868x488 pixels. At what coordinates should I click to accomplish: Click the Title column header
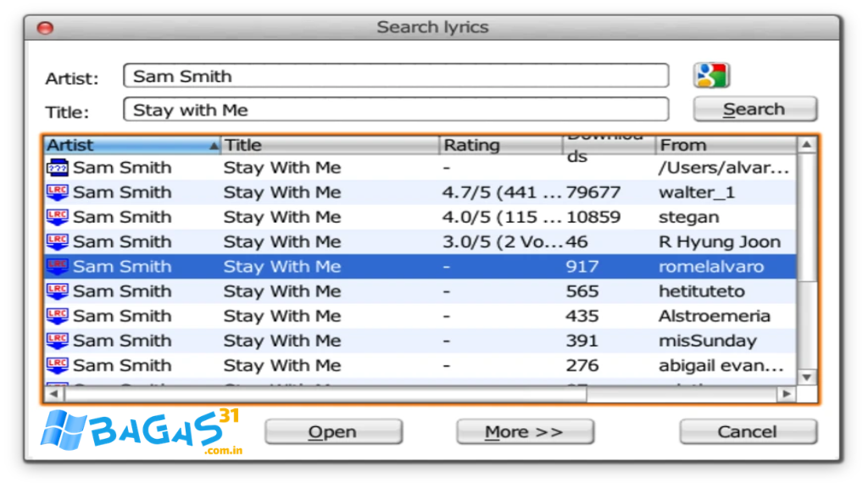point(329,145)
